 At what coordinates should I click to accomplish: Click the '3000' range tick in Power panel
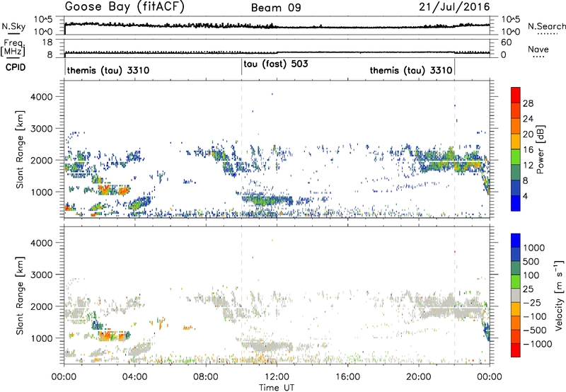pyautogui.click(x=42, y=129)
